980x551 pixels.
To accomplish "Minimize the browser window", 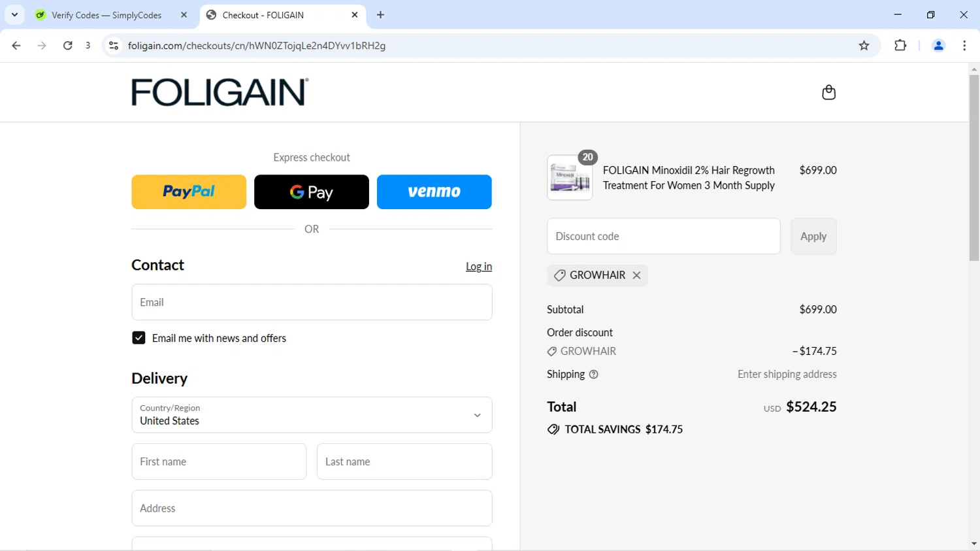I will coord(898,14).
